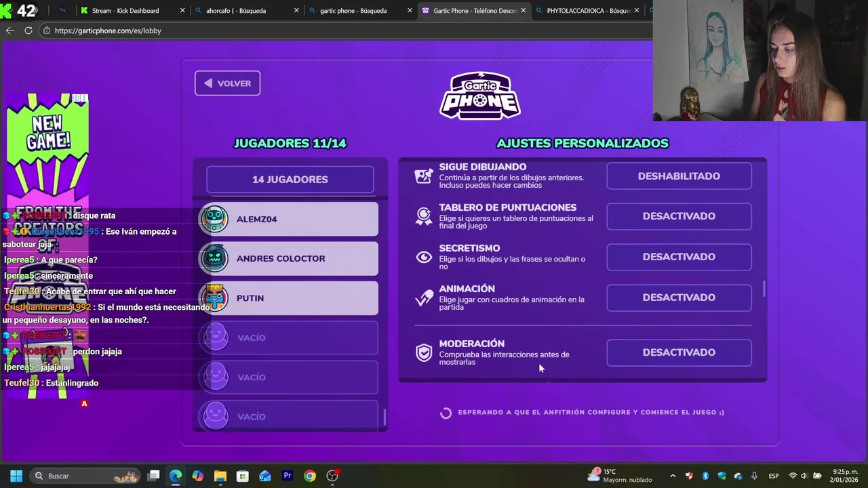Image resolution: width=868 pixels, height=488 pixels.
Task: Click the Bluetooth tray icon
Action: click(705, 476)
